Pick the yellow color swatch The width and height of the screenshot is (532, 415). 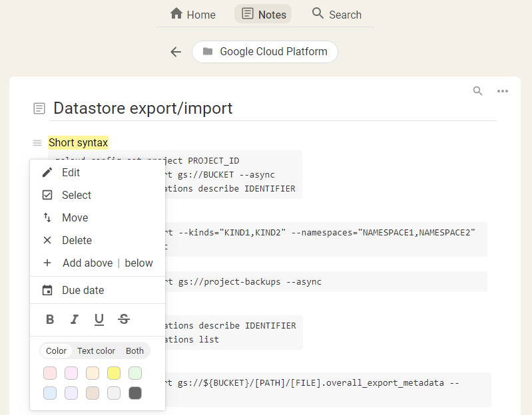click(114, 373)
